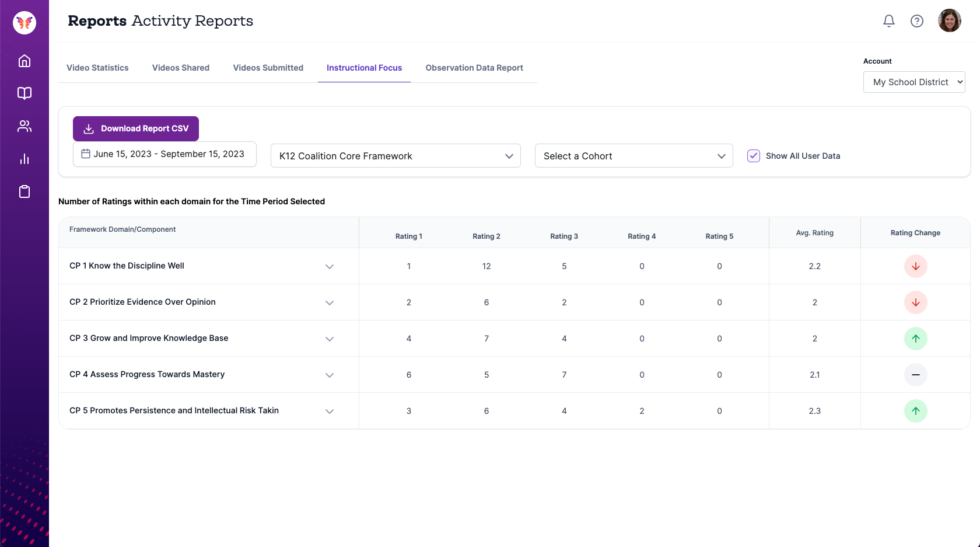Open the date range picker field
Image resolution: width=980 pixels, height=547 pixels.
point(164,154)
